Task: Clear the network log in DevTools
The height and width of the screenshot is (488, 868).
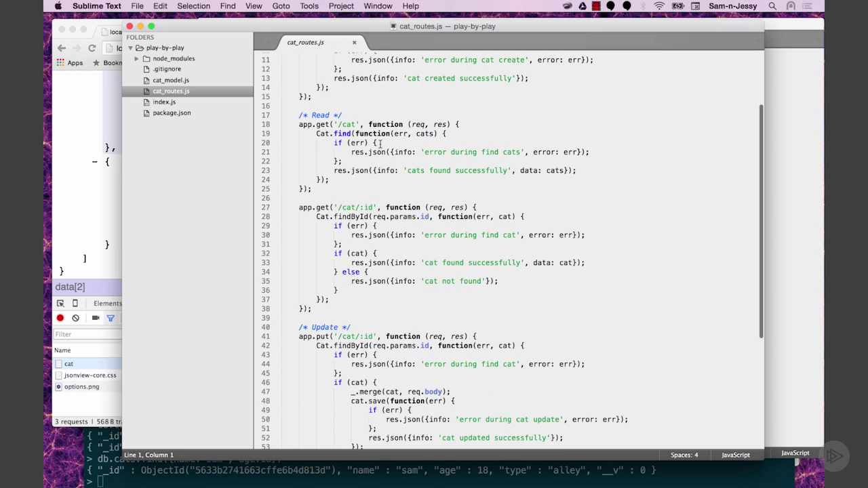Action: 75,318
